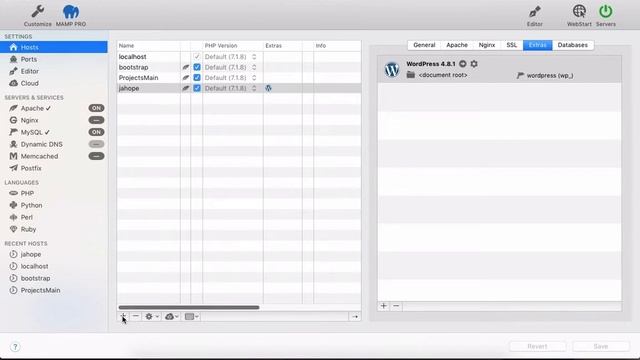The width and height of the screenshot is (640, 360).
Task: Select the Extras tab
Action: pyautogui.click(x=538, y=45)
